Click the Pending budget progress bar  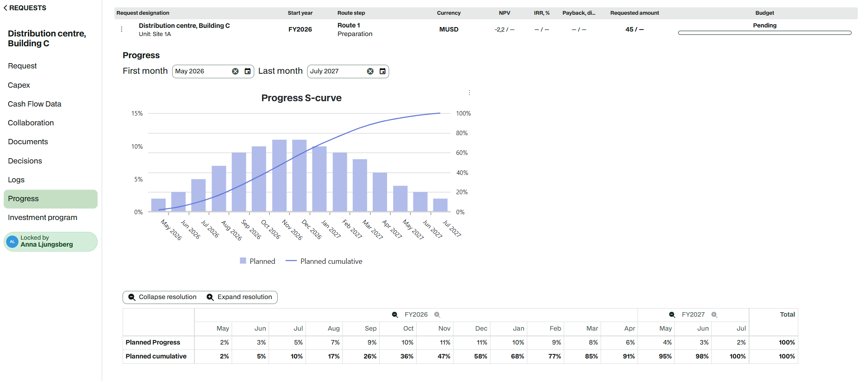coord(765,33)
